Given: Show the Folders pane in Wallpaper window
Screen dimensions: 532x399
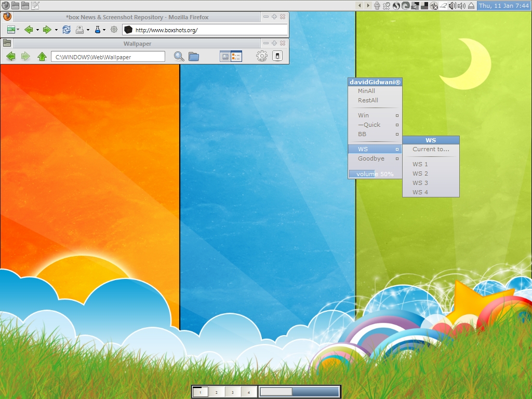Looking at the screenshot, I should coord(194,56).
